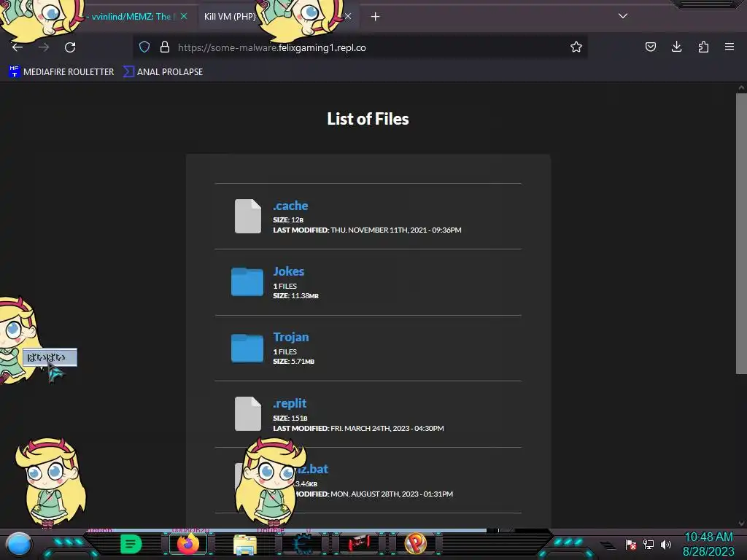Open the extensions puzzle icon
Image resolution: width=747 pixels, height=560 pixels.
pyautogui.click(x=703, y=47)
